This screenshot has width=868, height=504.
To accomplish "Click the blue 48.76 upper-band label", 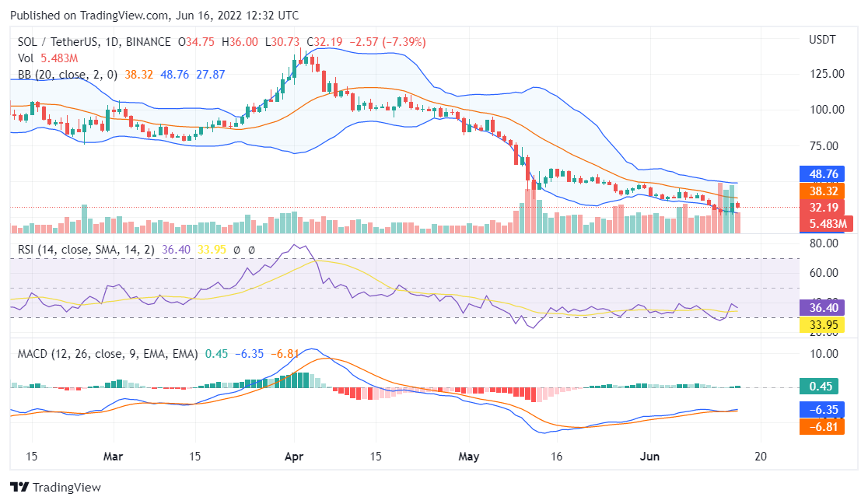I will 824,173.
